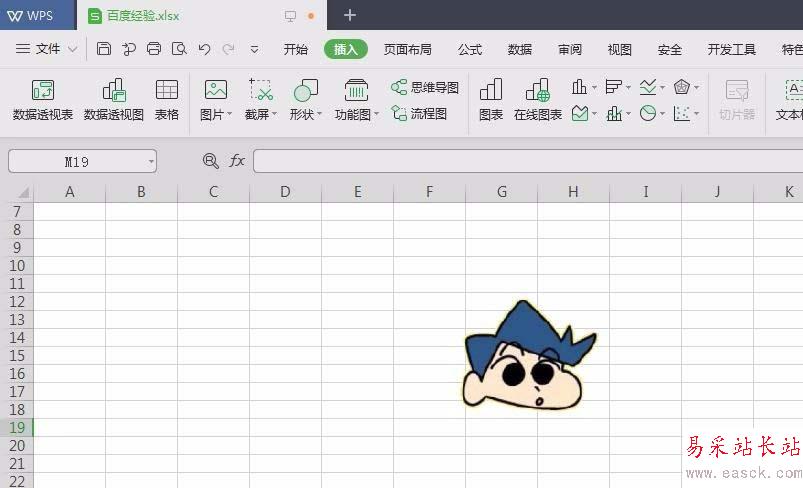Expand the quick access toolbar customize arrow
The image size is (803, 488).
tap(254, 49)
